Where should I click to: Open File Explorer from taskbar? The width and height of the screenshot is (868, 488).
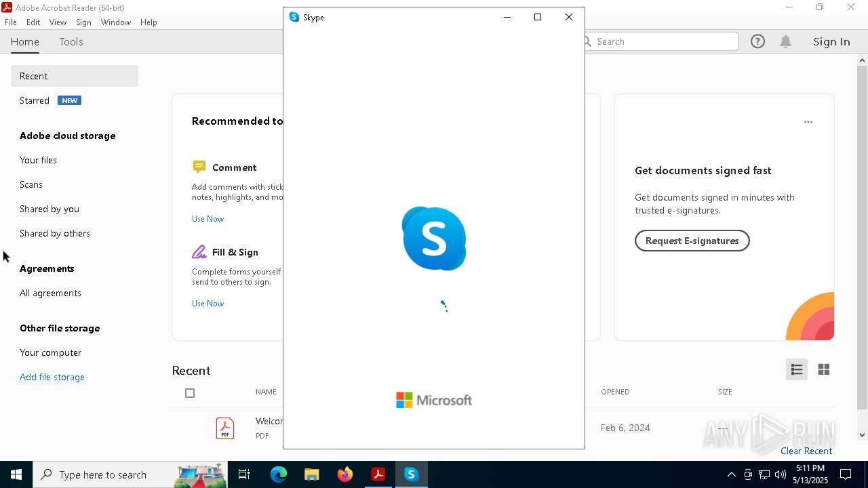[311, 474]
